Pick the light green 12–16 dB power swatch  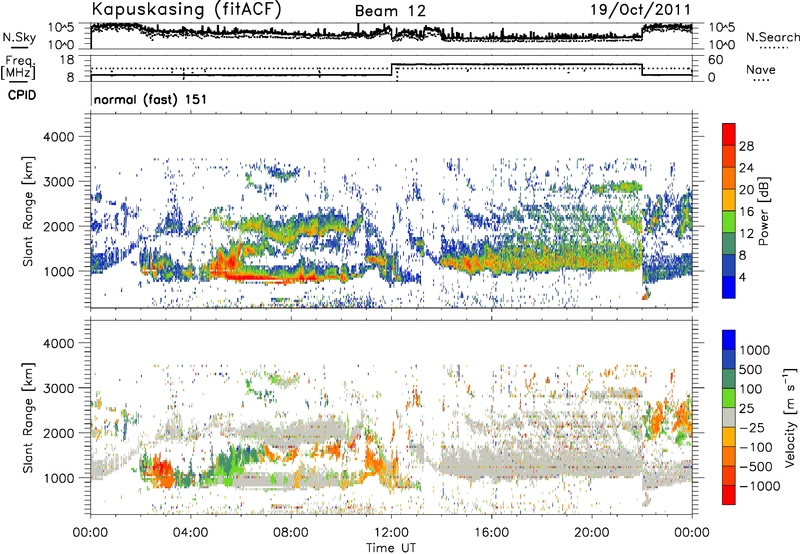pyautogui.click(x=729, y=221)
